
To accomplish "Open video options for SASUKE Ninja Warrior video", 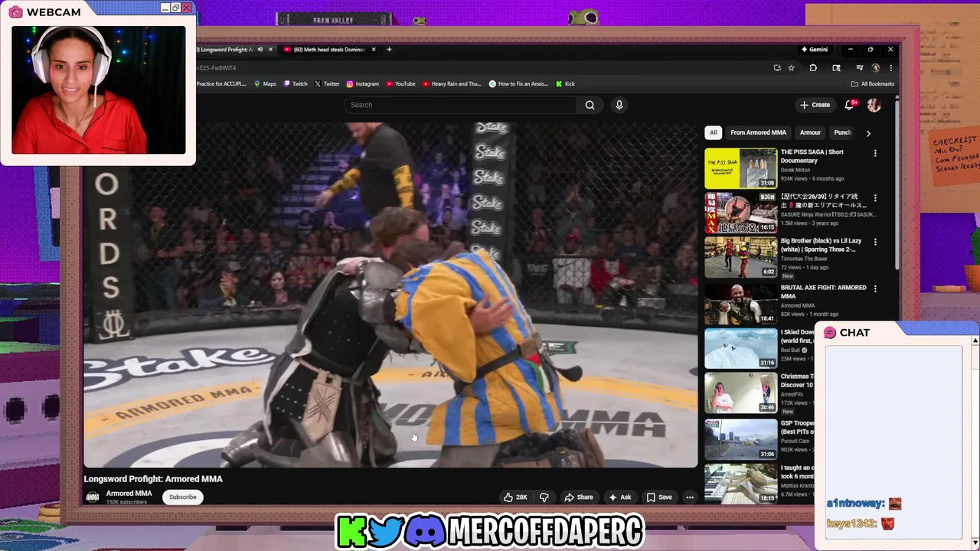I will click(x=875, y=197).
